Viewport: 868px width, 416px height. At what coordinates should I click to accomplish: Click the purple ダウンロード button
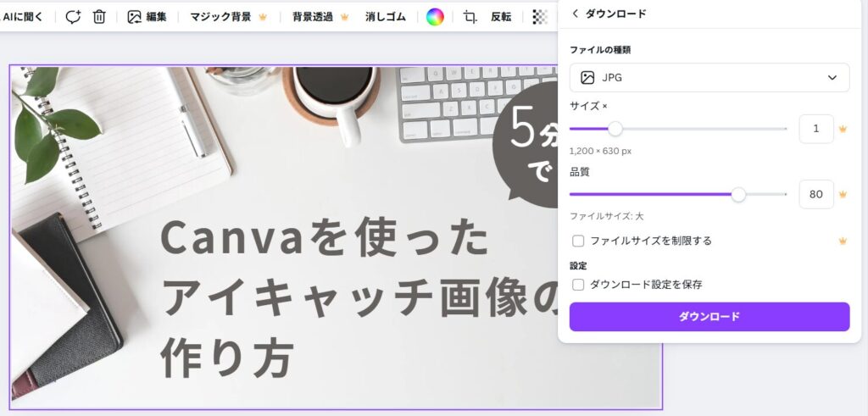coord(709,316)
